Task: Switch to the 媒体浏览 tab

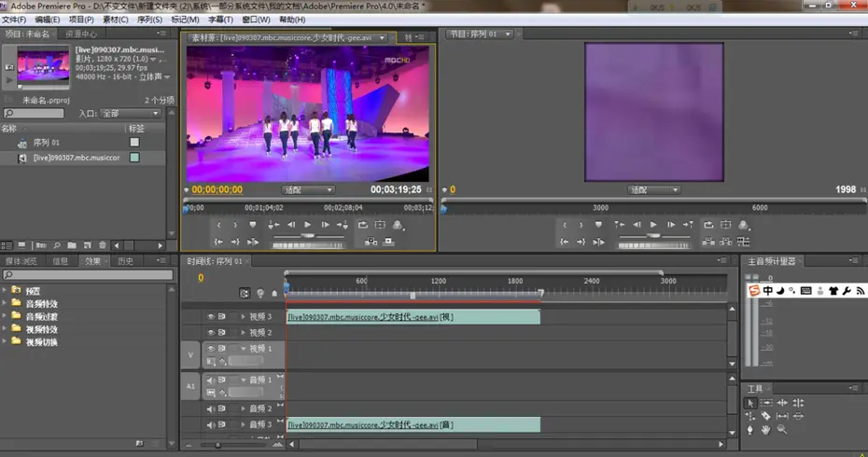Action: point(21,261)
